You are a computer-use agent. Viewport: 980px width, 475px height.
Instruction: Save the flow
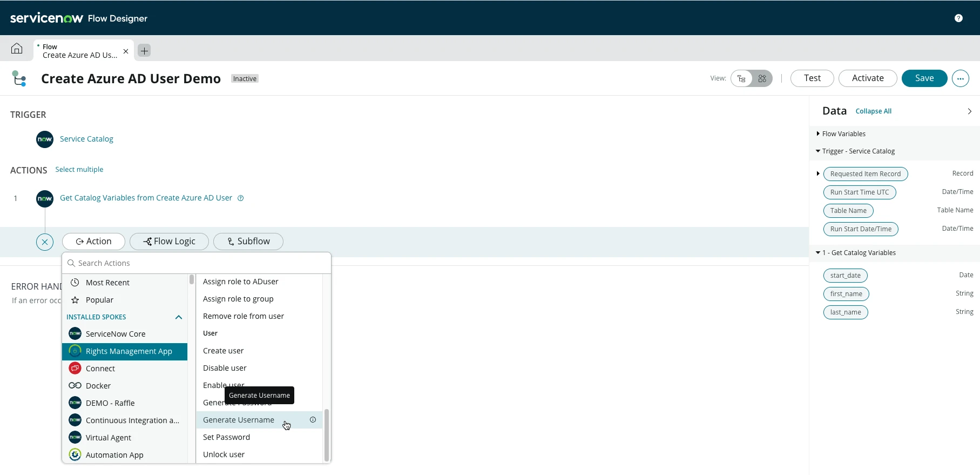(x=924, y=78)
